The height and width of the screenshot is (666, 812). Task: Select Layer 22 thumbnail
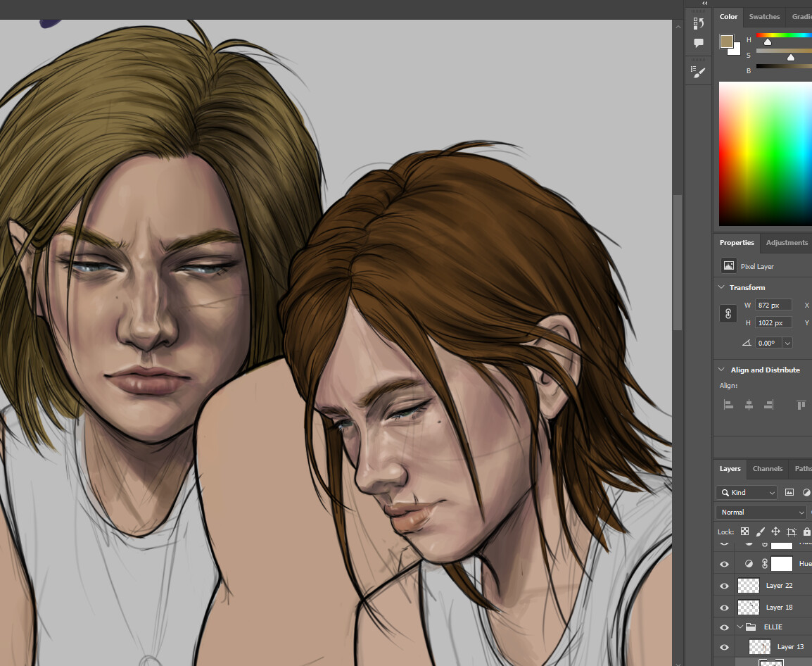748,586
